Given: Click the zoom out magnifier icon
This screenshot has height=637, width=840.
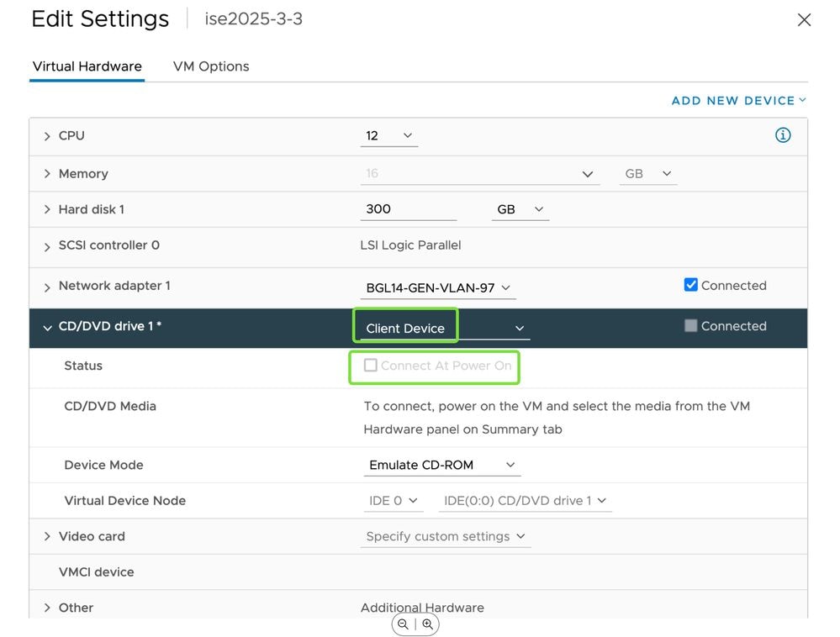Looking at the screenshot, I should click(x=404, y=624).
